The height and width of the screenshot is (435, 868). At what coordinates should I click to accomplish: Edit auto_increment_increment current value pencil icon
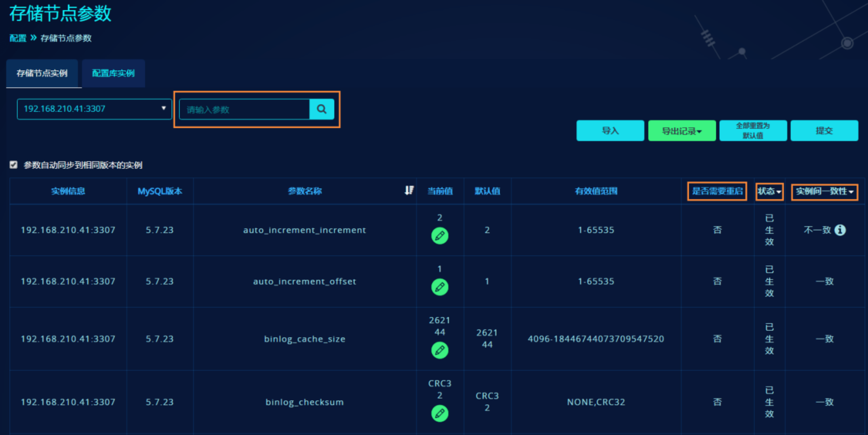[x=439, y=236]
